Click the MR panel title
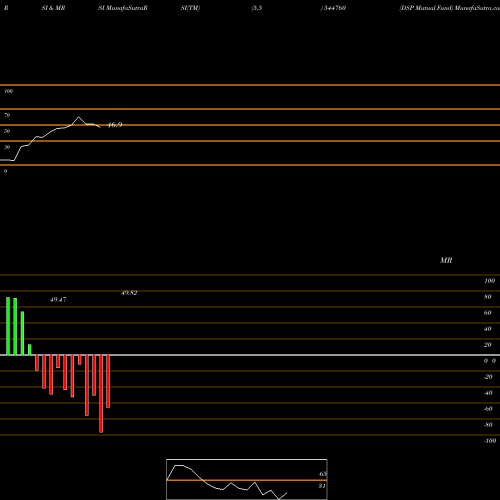500x500 pixels. [446, 260]
